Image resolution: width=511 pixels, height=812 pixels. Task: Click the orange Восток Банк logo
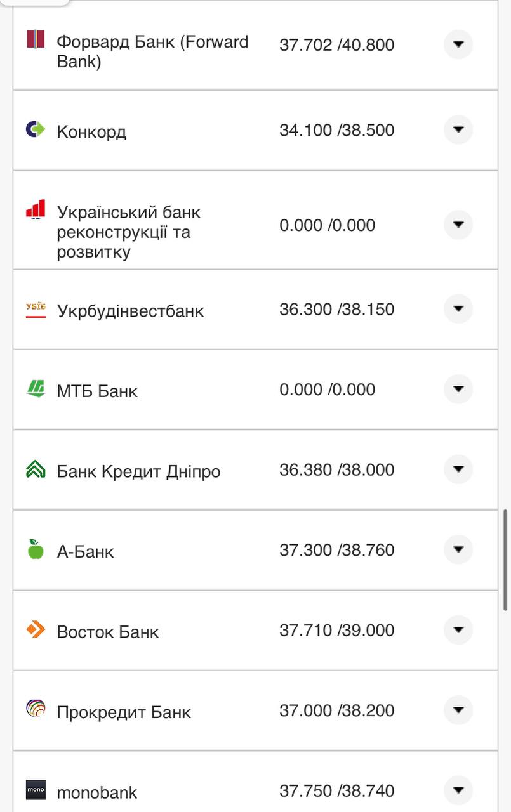point(35,627)
